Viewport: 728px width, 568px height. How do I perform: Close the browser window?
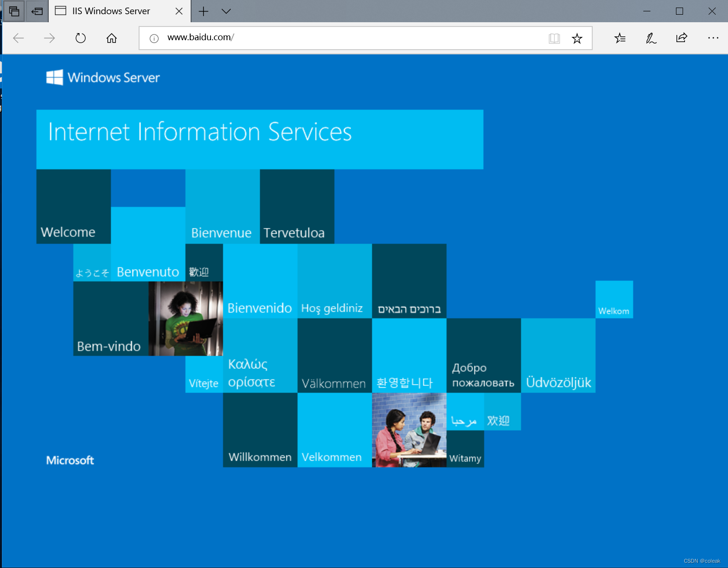pos(712,11)
